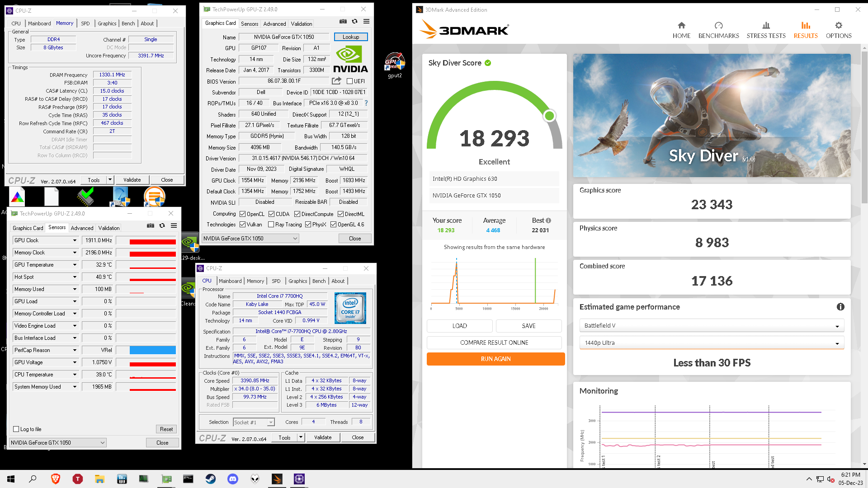Viewport: 868px width, 488px height.
Task: Switch to SPD tab in CPU-Z Memory window
Action: 85,23
